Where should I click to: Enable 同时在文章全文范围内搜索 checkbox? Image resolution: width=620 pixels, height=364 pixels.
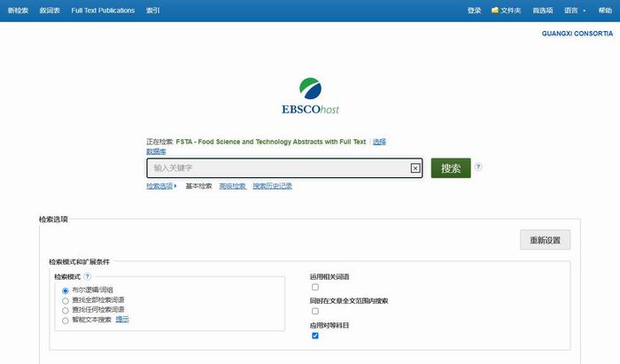coord(315,311)
